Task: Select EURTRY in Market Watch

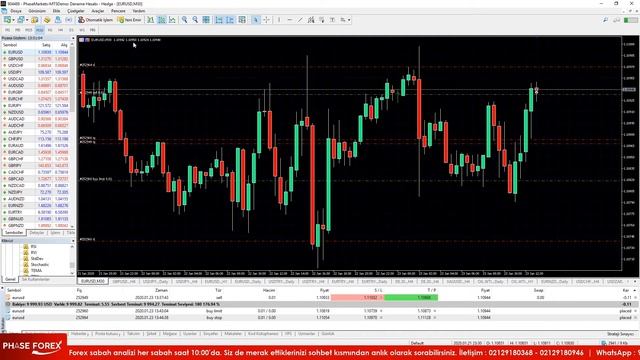Action: point(36,212)
